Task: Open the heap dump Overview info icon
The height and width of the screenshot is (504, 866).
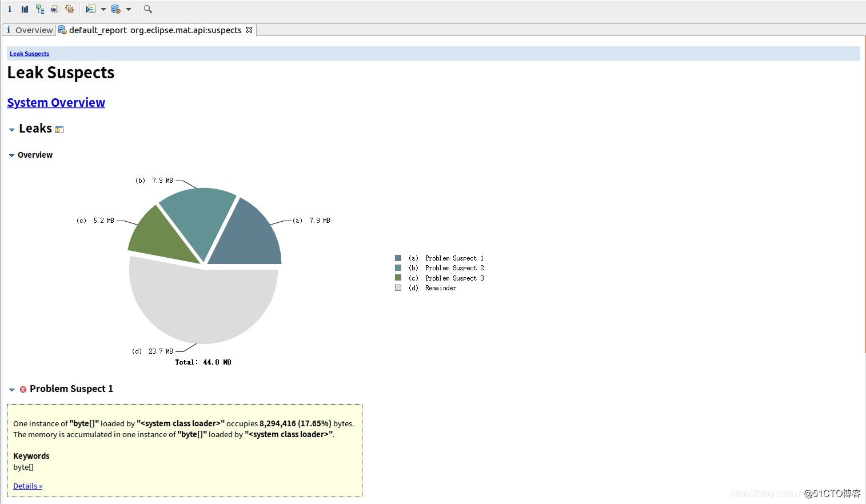Action: pos(10,9)
